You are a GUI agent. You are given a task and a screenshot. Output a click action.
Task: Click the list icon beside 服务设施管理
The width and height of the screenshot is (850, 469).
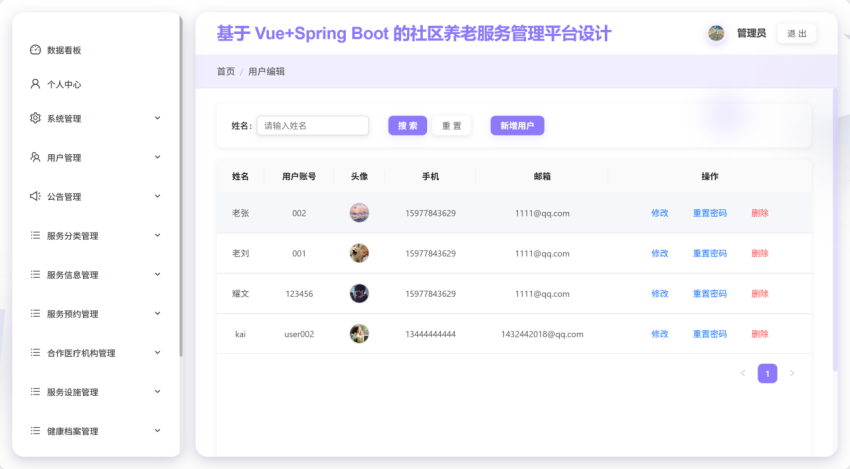point(35,391)
